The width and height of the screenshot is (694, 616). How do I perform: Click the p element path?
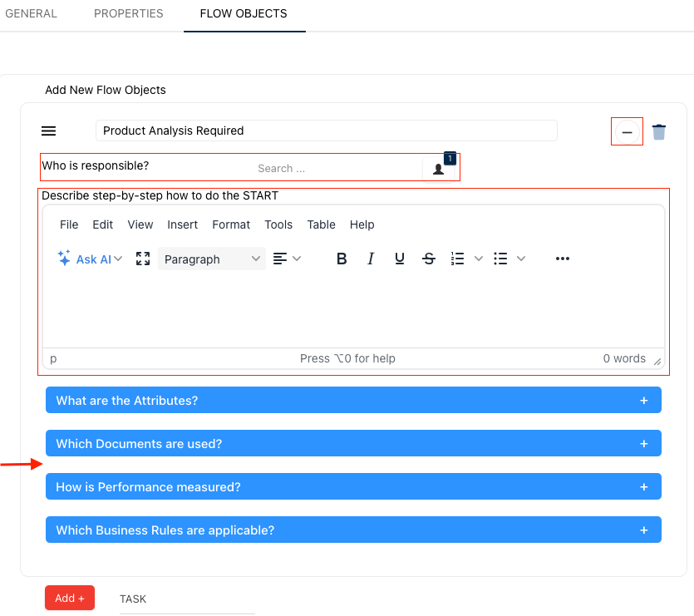click(53, 358)
